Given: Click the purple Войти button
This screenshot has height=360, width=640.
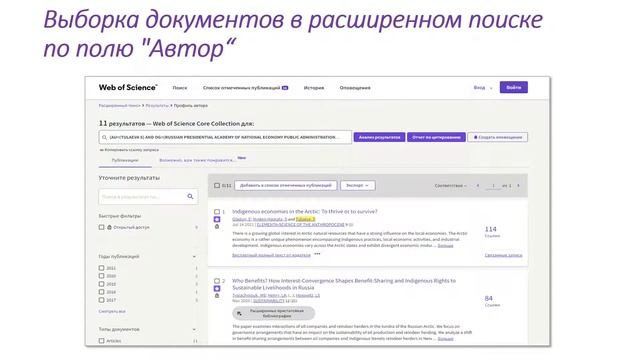Looking at the screenshot, I should (513, 87).
